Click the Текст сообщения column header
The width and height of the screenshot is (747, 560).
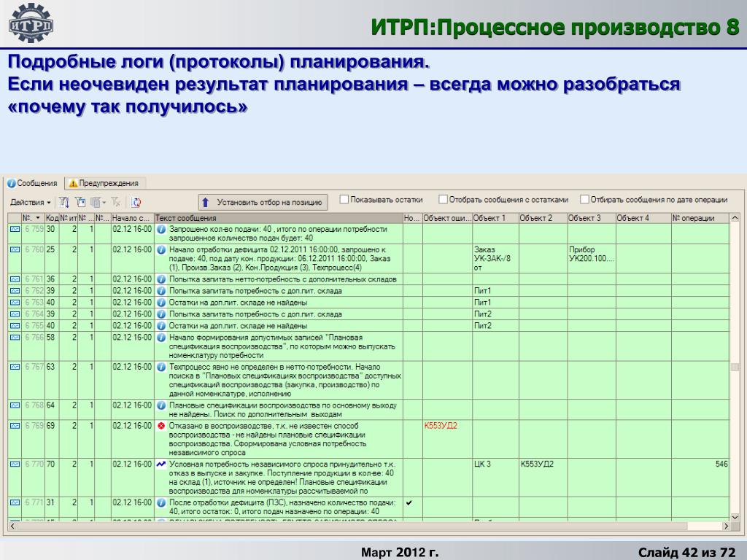[x=278, y=218]
